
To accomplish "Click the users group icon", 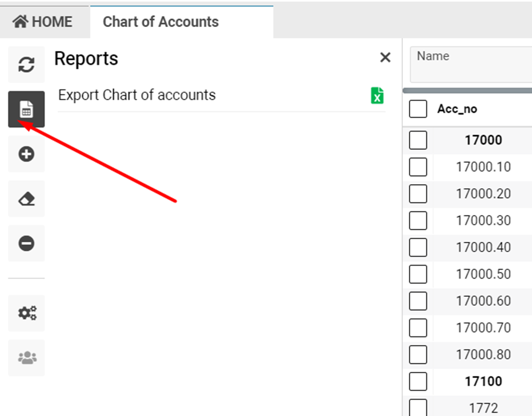I will pos(26,358).
